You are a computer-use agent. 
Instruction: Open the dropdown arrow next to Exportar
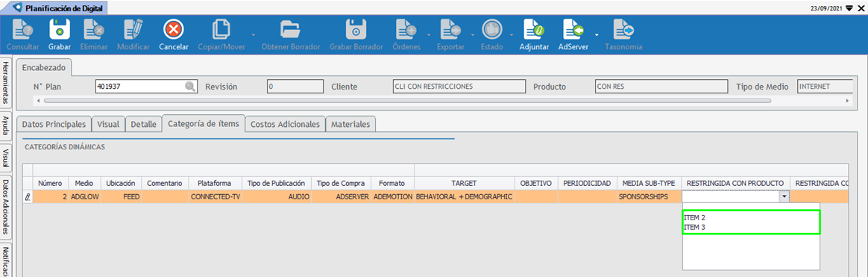pyautogui.click(x=472, y=35)
